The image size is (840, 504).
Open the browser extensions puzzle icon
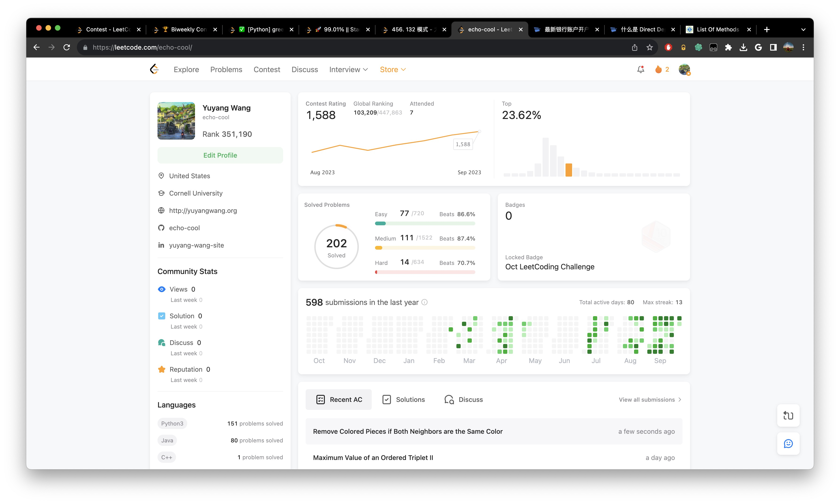[728, 48]
